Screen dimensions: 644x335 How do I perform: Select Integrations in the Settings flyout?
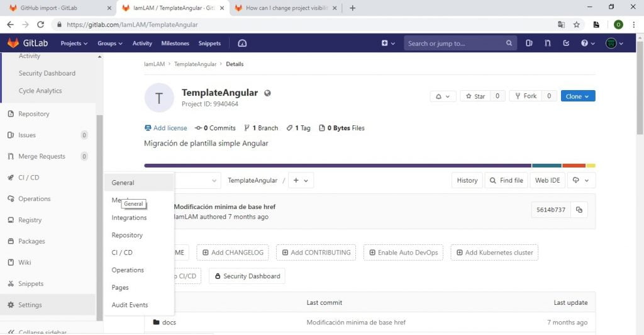tap(139, 217)
